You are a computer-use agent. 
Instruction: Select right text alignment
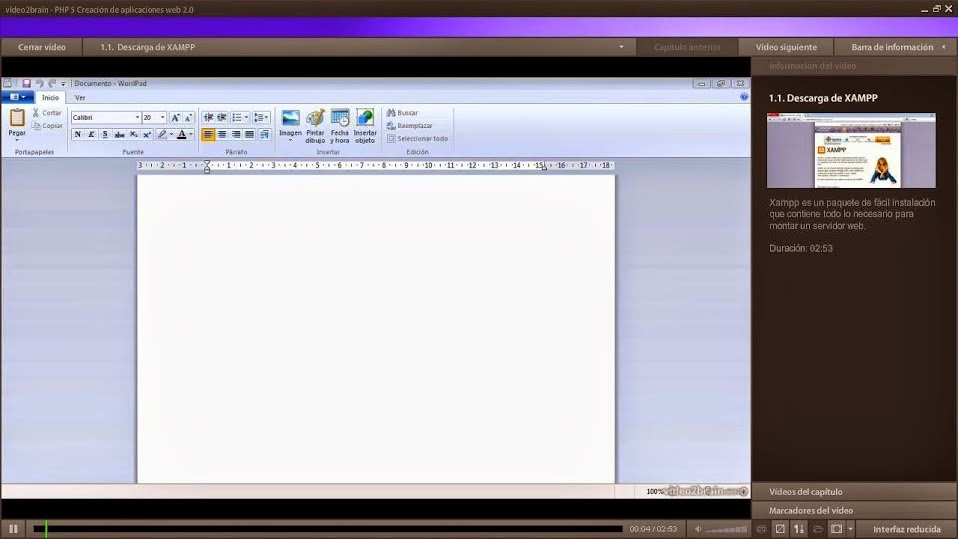pos(236,134)
